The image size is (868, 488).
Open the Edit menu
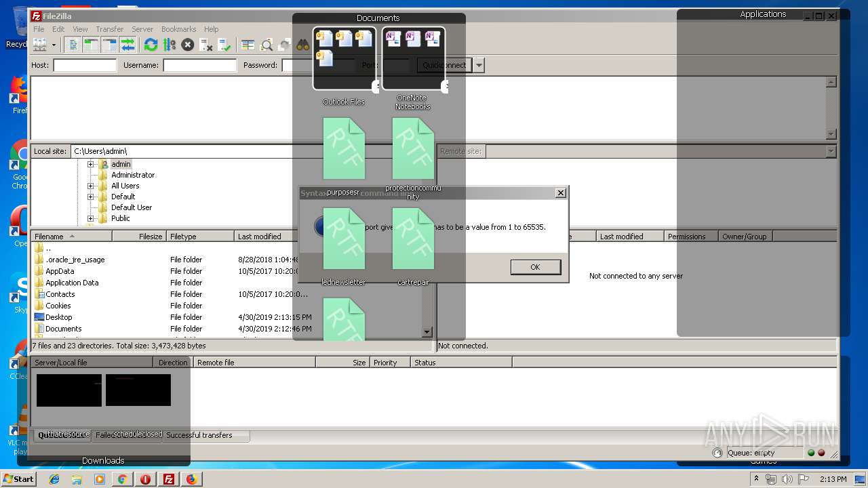click(x=58, y=29)
